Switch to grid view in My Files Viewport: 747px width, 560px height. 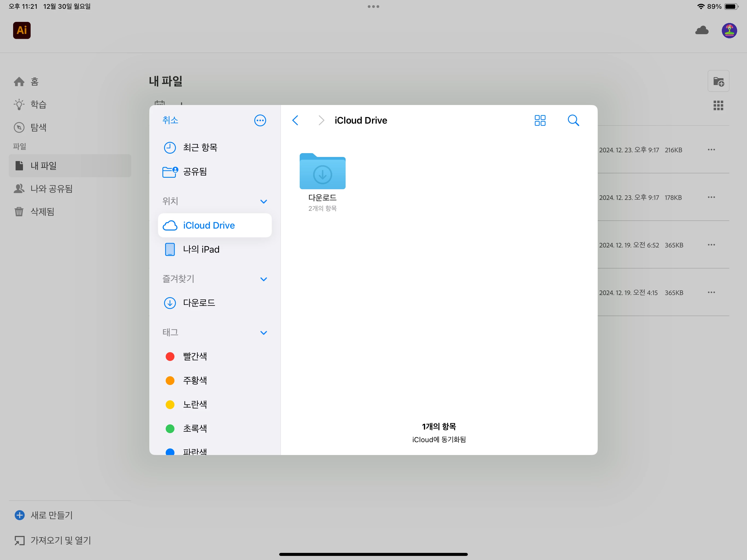coord(718,105)
